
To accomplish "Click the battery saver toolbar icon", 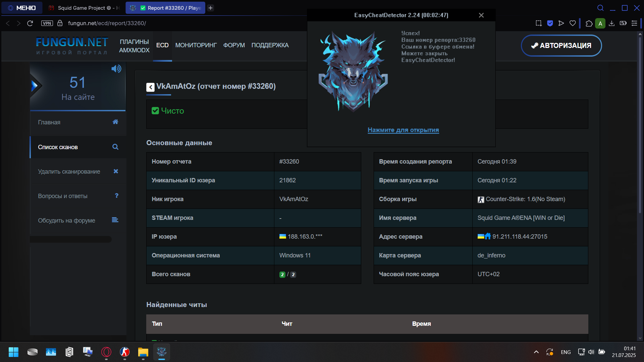I will click(623, 23).
